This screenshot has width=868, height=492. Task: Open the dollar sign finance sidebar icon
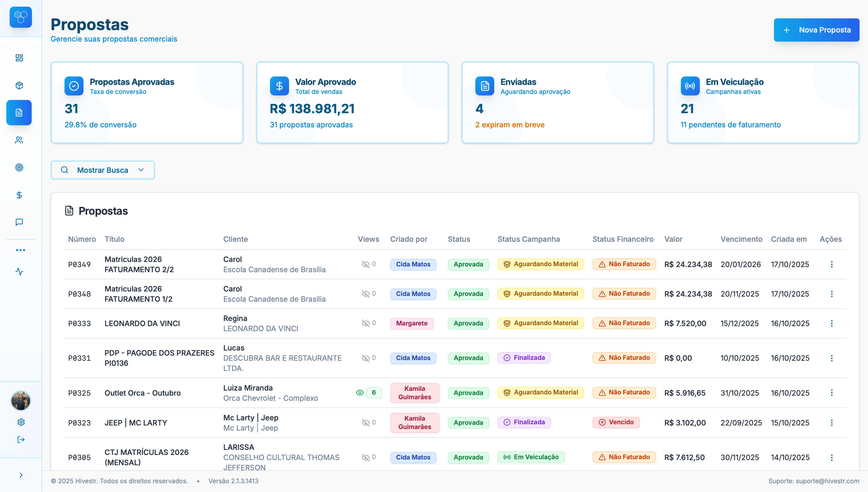(19, 195)
